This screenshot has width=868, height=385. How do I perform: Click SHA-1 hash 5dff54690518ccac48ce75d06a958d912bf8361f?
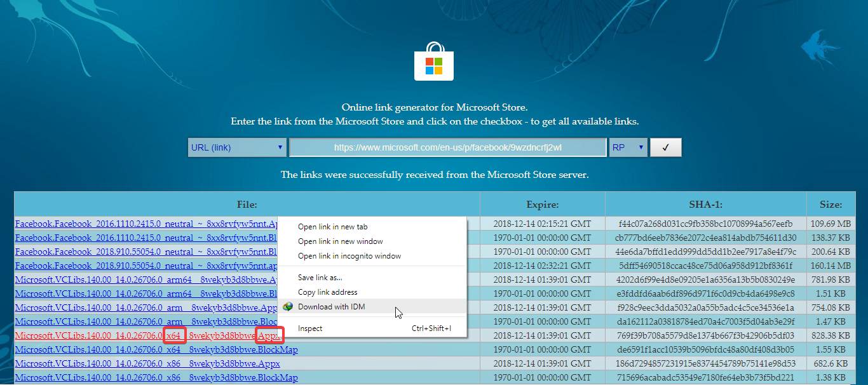[706, 266]
